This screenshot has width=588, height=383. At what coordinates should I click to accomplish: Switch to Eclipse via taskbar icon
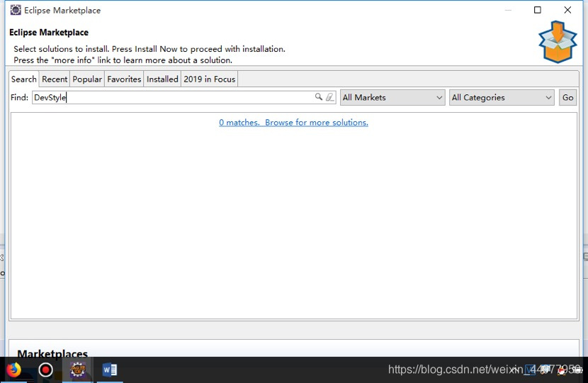point(78,370)
